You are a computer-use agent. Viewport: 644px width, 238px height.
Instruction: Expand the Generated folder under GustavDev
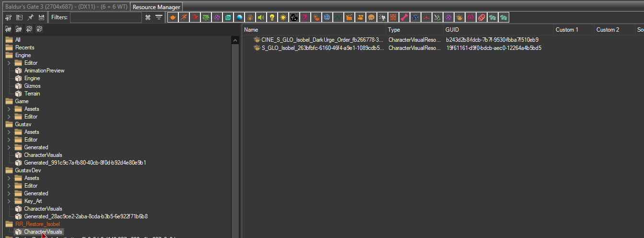pos(9,193)
